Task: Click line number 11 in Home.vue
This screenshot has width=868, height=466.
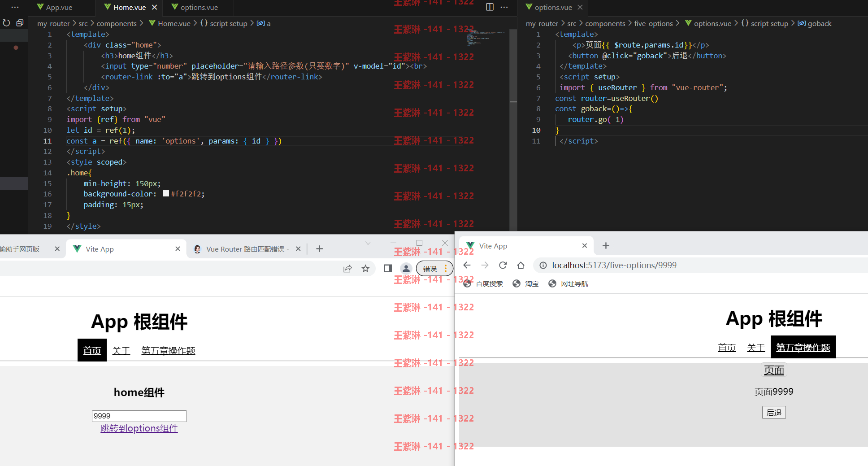Action: (x=48, y=141)
